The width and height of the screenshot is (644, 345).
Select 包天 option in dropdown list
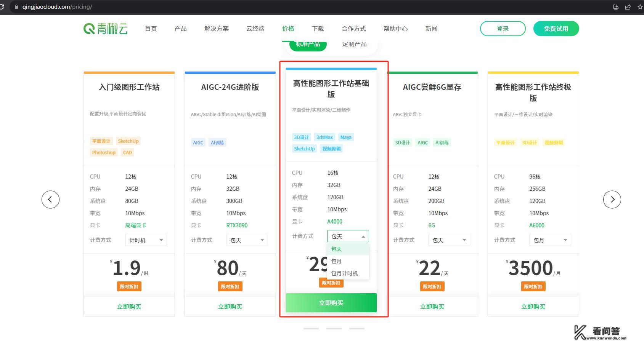click(348, 249)
